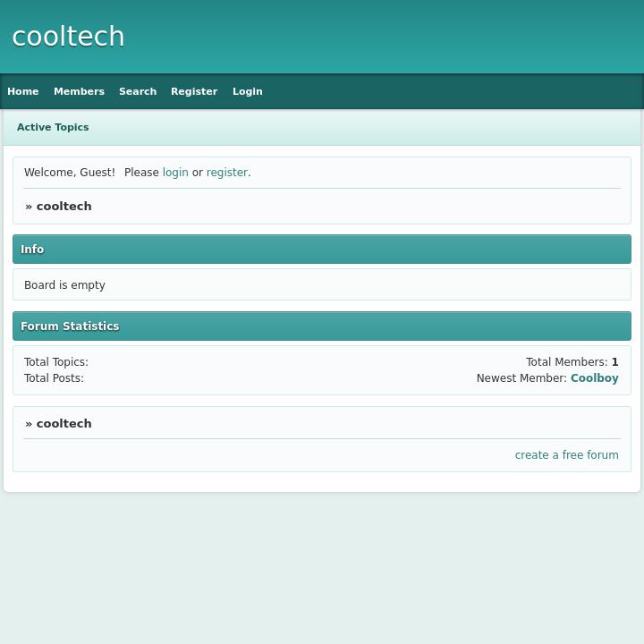Viewport: 644px width, 644px height.
Task: Click the login link in welcome message
Action: 175,173
